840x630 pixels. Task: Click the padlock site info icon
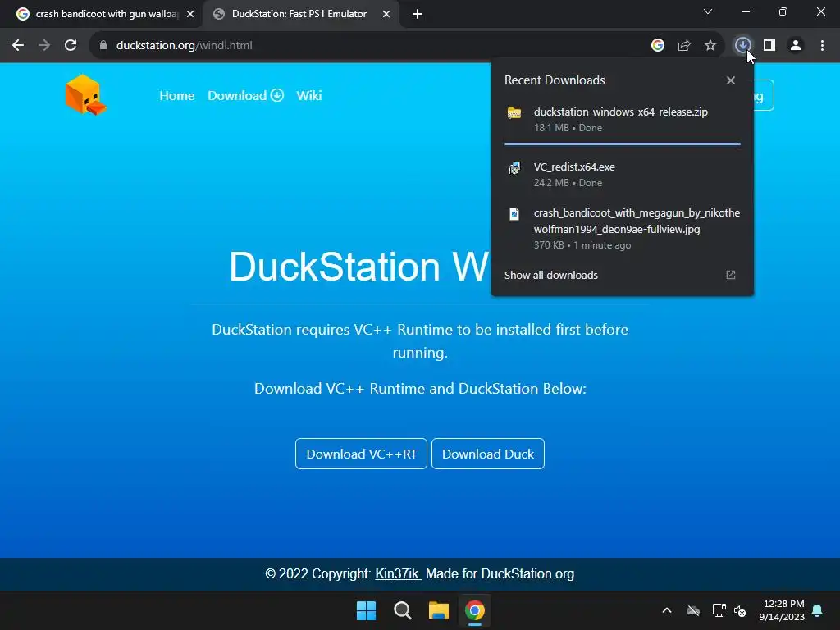pyautogui.click(x=103, y=46)
